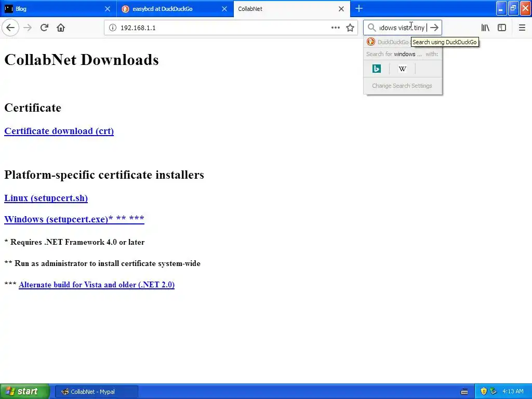This screenshot has width=532, height=399.
Task: Bookmark this page with the star
Action: point(350,28)
